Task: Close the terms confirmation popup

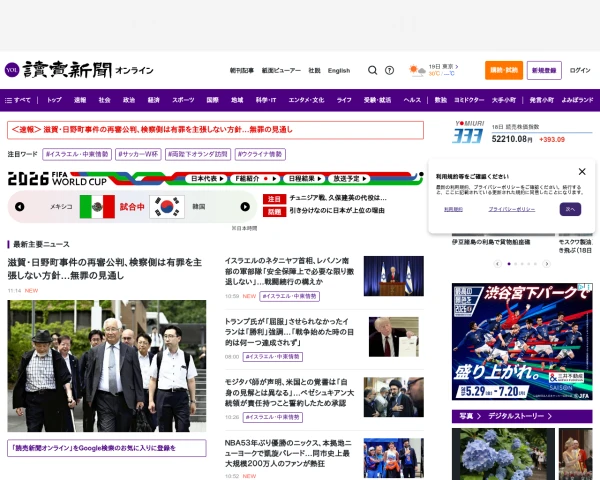Action: 582,171
